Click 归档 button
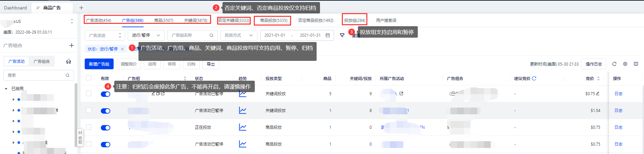644x154 pixels. pyautogui.click(x=191, y=64)
